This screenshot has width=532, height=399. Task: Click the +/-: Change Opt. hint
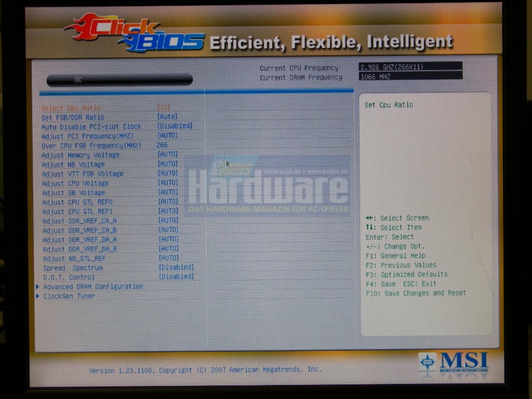click(x=395, y=246)
